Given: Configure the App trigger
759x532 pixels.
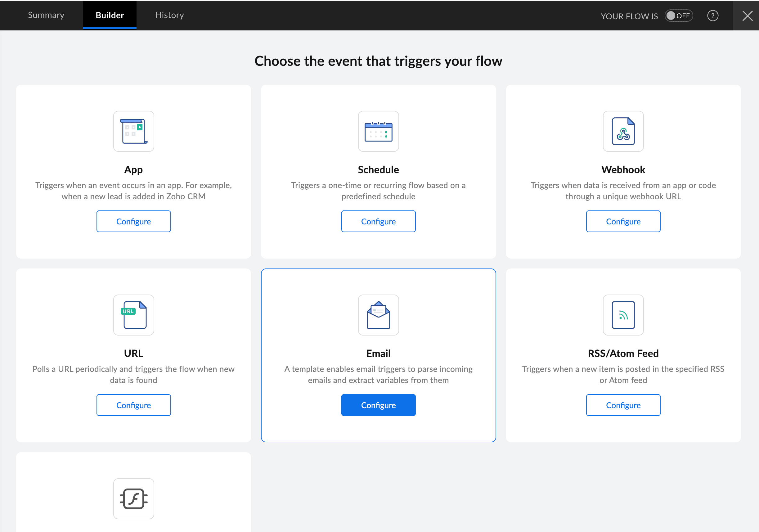Looking at the screenshot, I should (133, 221).
